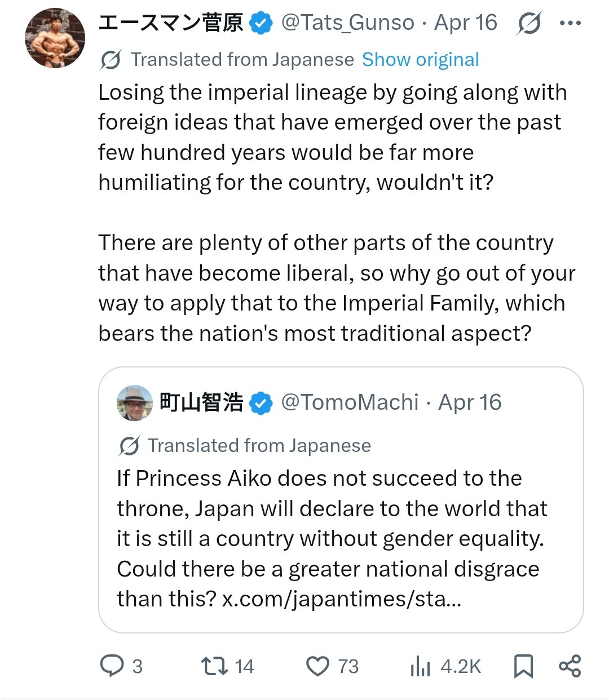Open the three-dot more options menu
The height and width of the screenshot is (700, 609).
(x=570, y=23)
